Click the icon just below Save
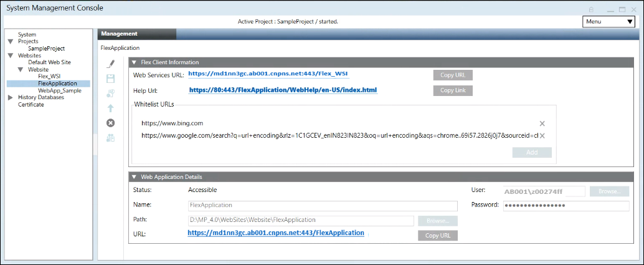The height and width of the screenshot is (265, 644). click(111, 94)
